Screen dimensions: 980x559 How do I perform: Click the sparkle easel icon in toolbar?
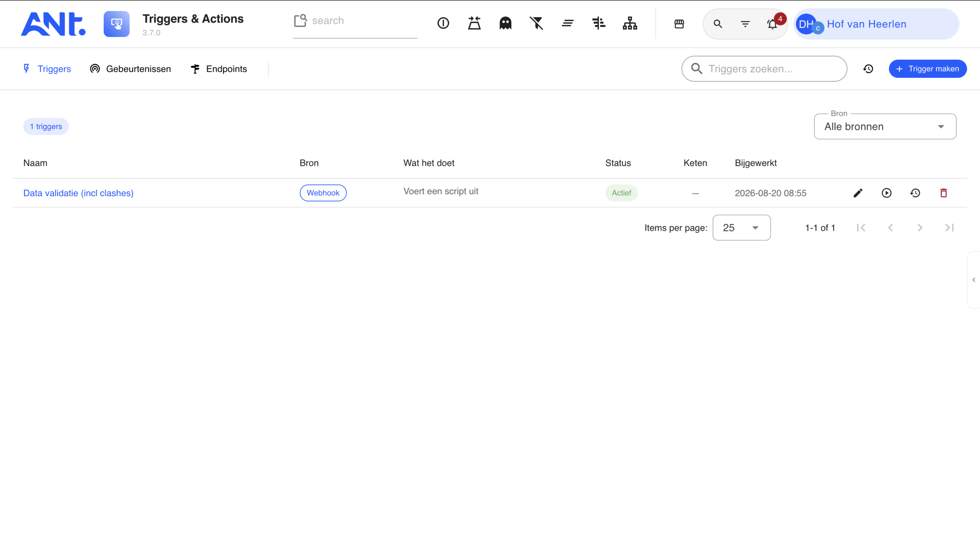tap(474, 23)
